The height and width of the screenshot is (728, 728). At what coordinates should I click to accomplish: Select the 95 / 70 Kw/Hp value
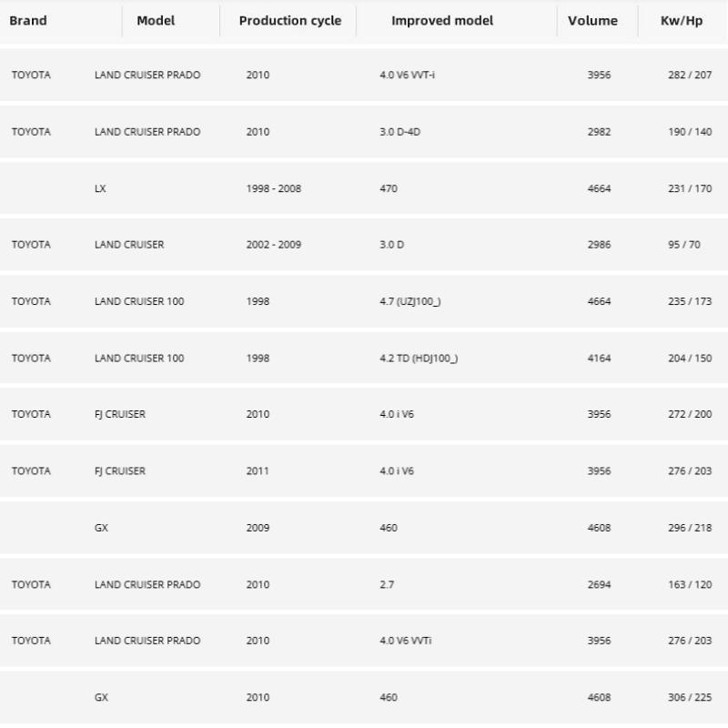683,245
